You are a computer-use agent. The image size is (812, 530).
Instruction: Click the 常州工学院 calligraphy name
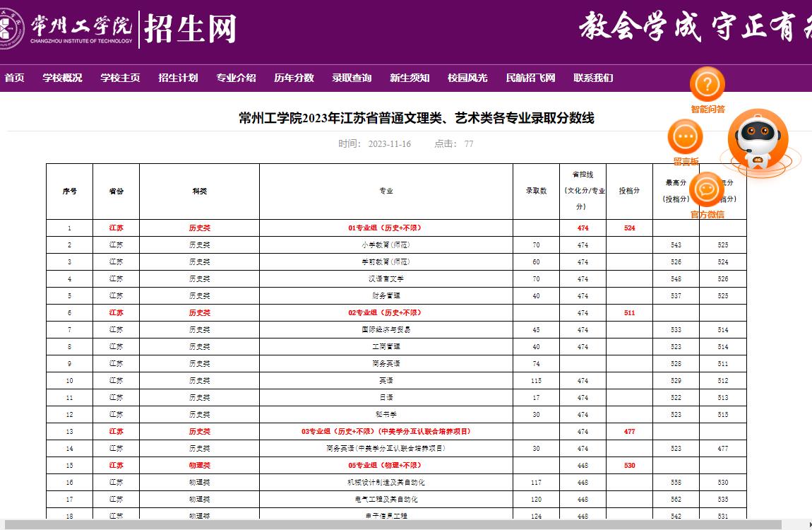coord(81,25)
